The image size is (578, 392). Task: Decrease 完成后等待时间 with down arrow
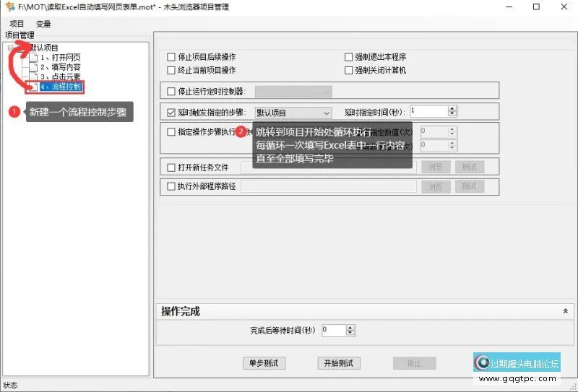[350, 333]
